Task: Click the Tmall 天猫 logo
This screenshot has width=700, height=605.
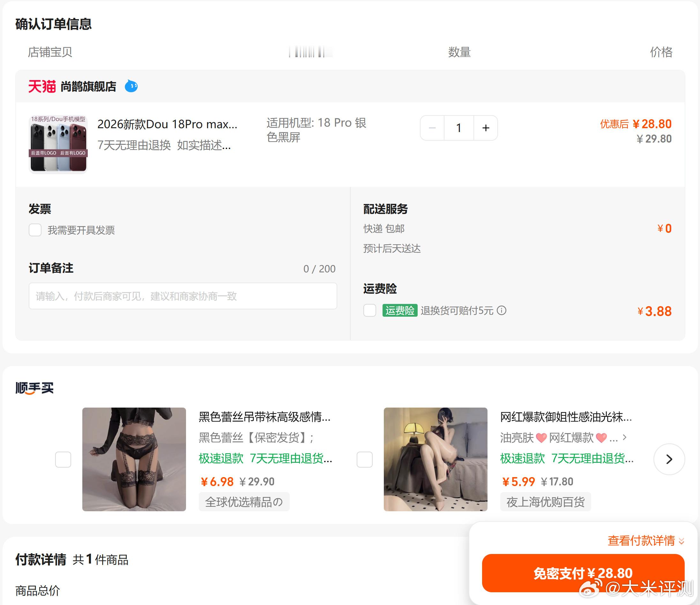Action: tap(42, 86)
